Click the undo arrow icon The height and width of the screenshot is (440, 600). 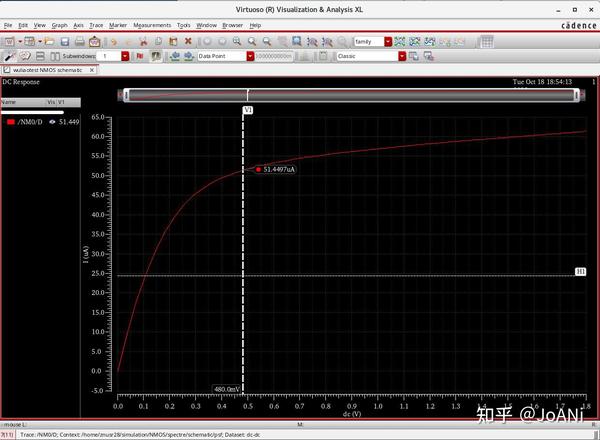click(x=114, y=42)
